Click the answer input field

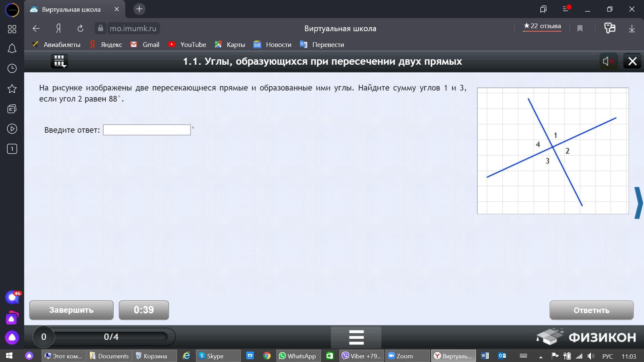(147, 130)
